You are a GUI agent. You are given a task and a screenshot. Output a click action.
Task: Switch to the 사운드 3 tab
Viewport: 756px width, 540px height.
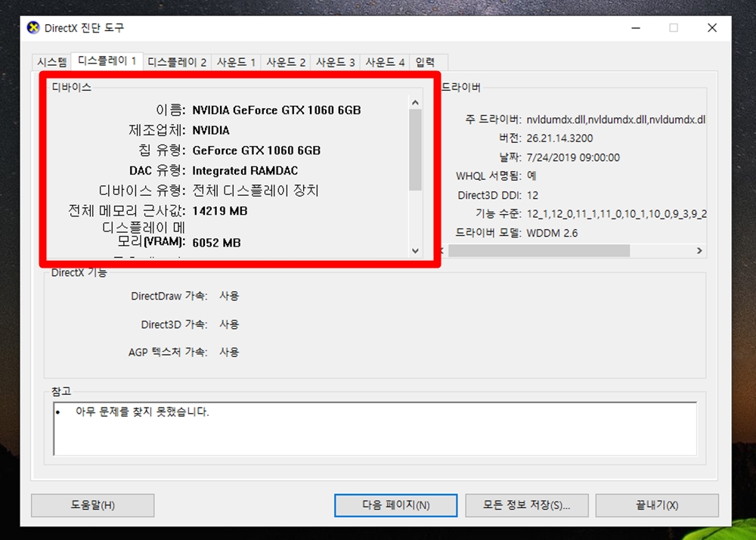[x=335, y=62]
